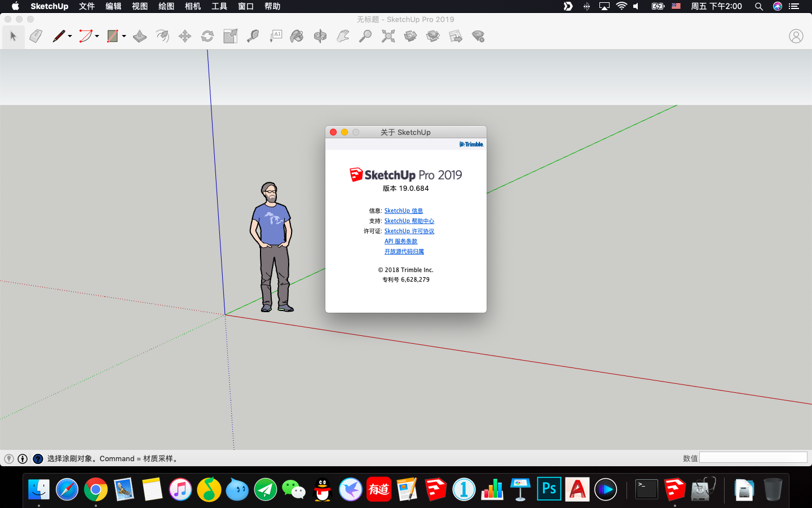Open the 帮助 menu

coord(272,6)
